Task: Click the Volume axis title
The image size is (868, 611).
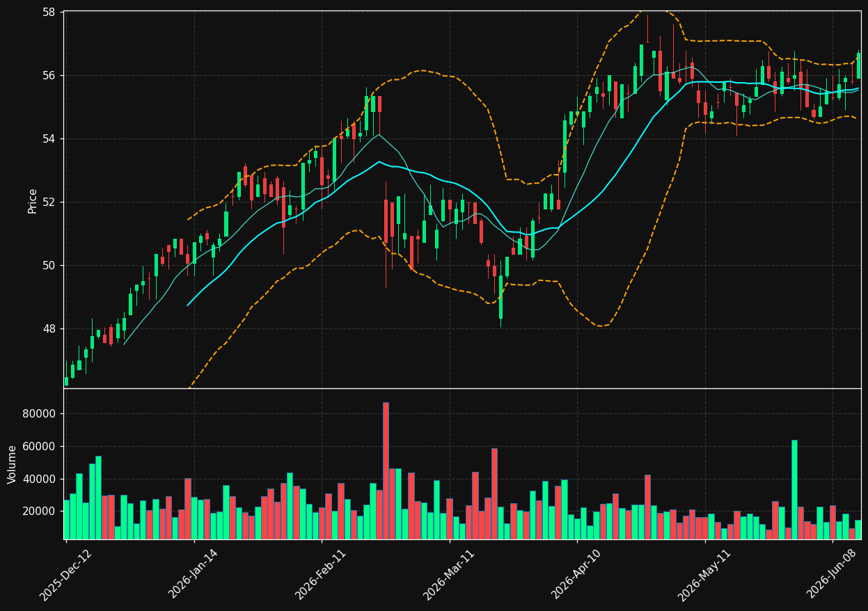Action: tap(13, 464)
